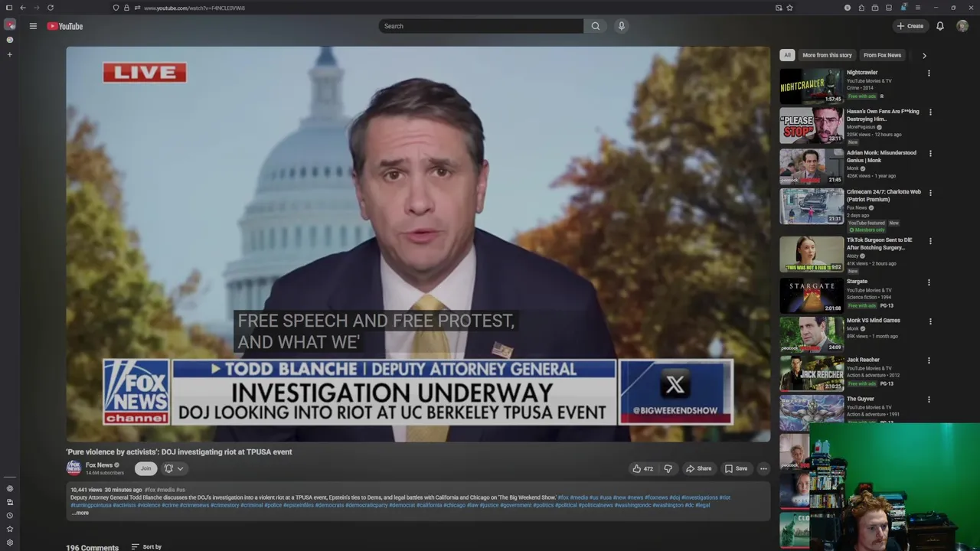Click the browser address bar URL
Viewport: 980px width, 551px height.
(x=194, y=8)
